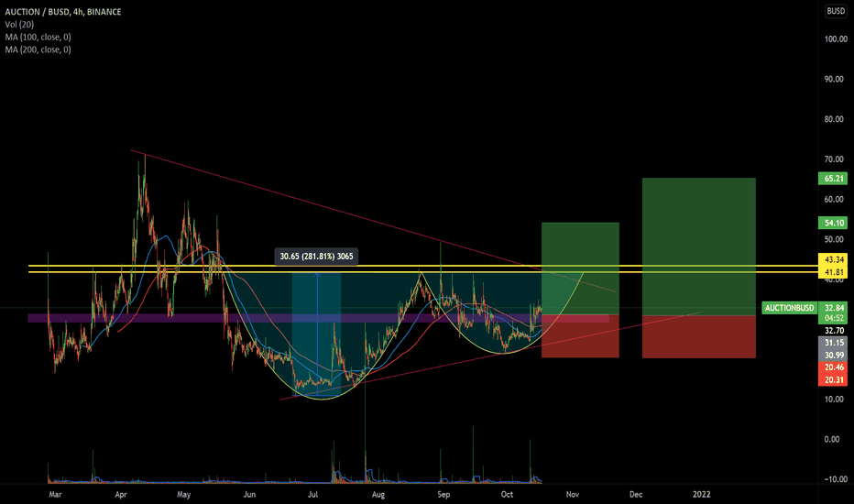Image resolution: width=854 pixels, height=504 pixels.
Task: Click the Nov label on time axis
Action: (x=573, y=495)
